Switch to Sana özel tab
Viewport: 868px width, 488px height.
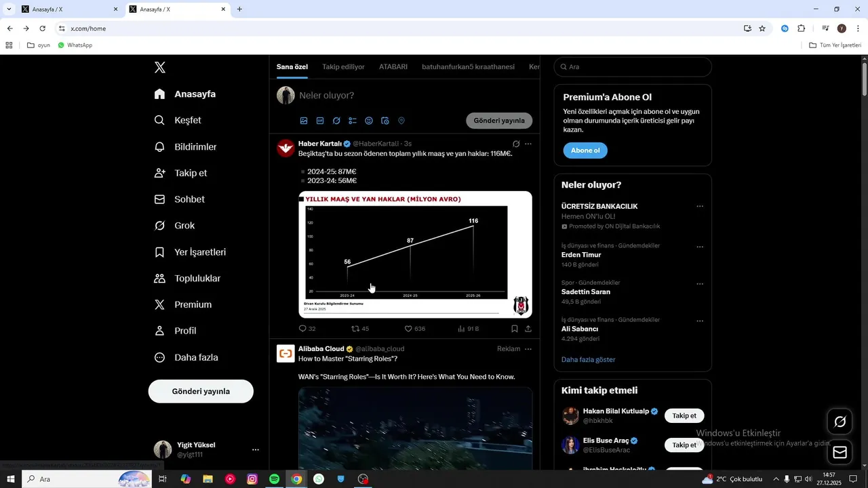292,66
